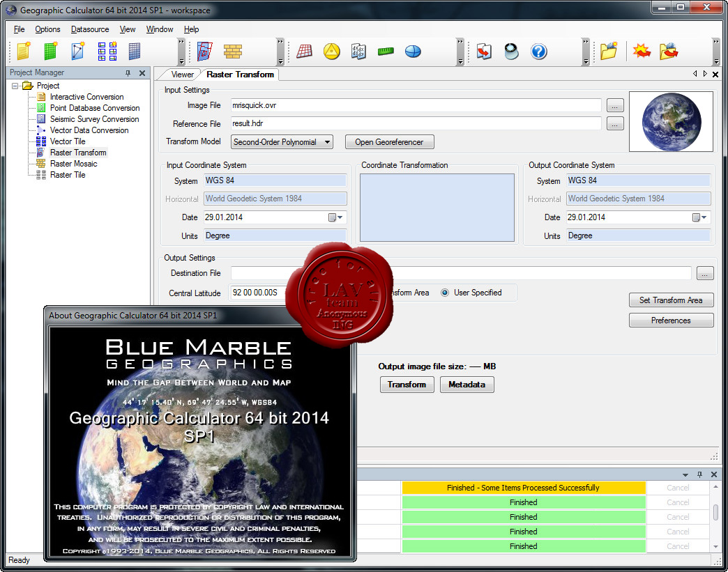728x572 pixels.
Task: Open the Datasource menu
Action: pos(90,29)
